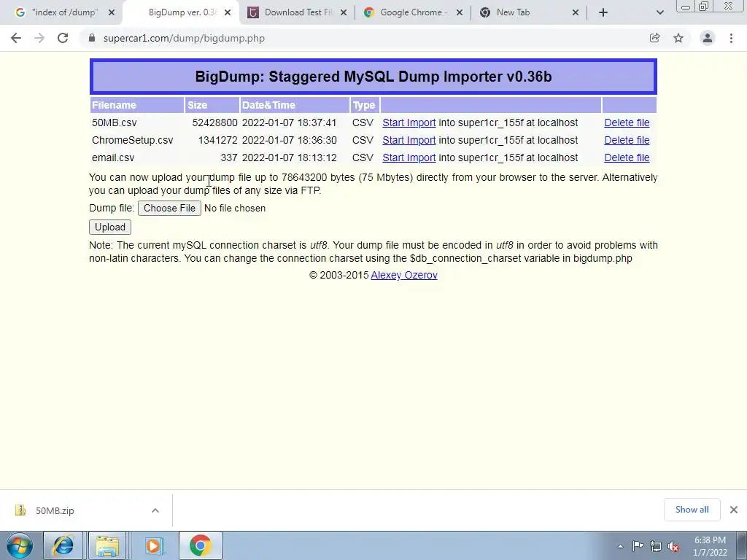Click the Filename column header
The width and height of the screenshot is (747, 560).
pos(137,105)
